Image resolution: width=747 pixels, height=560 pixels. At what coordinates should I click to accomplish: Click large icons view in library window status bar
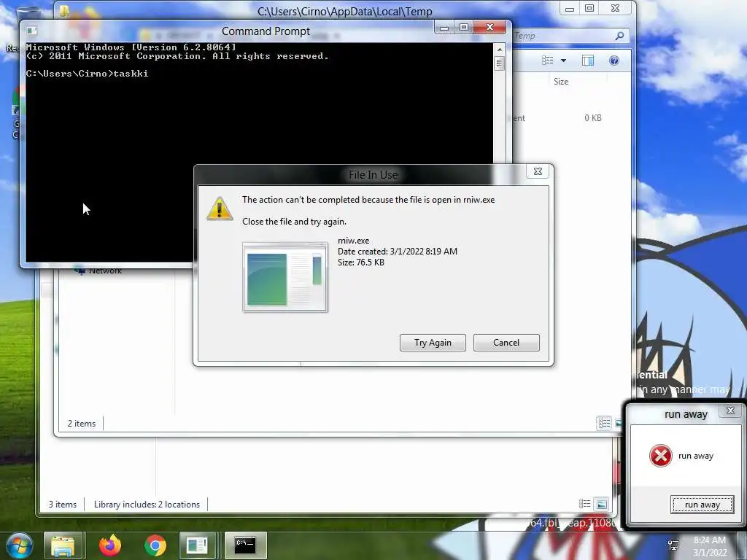click(602, 504)
